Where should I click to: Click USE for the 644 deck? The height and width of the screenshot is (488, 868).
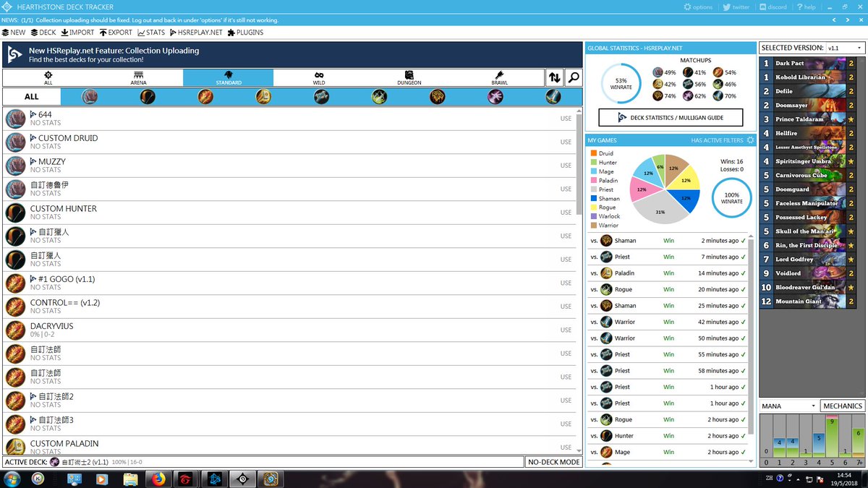click(x=566, y=119)
